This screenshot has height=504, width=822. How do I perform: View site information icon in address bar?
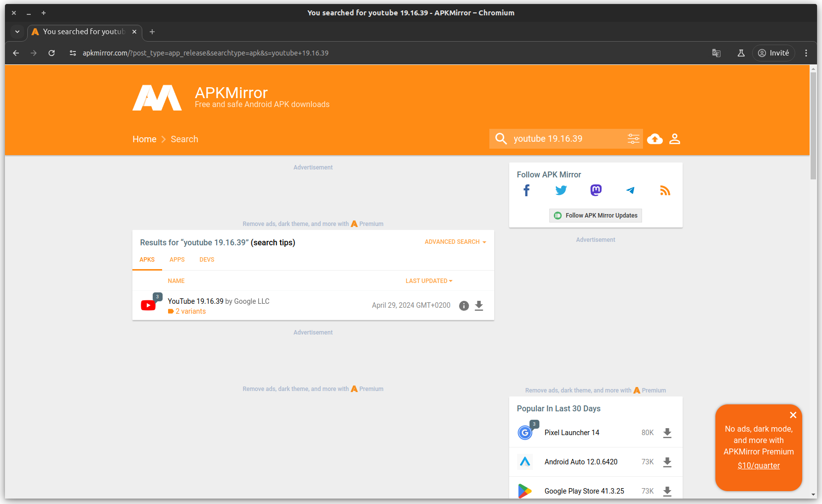pyautogui.click(x=73, y=53)
